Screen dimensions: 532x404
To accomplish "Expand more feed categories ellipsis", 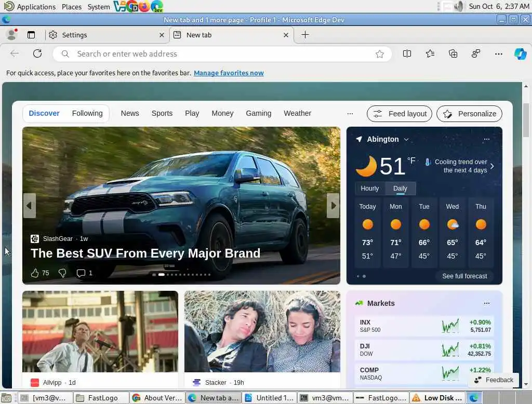I will pos(350,114).
